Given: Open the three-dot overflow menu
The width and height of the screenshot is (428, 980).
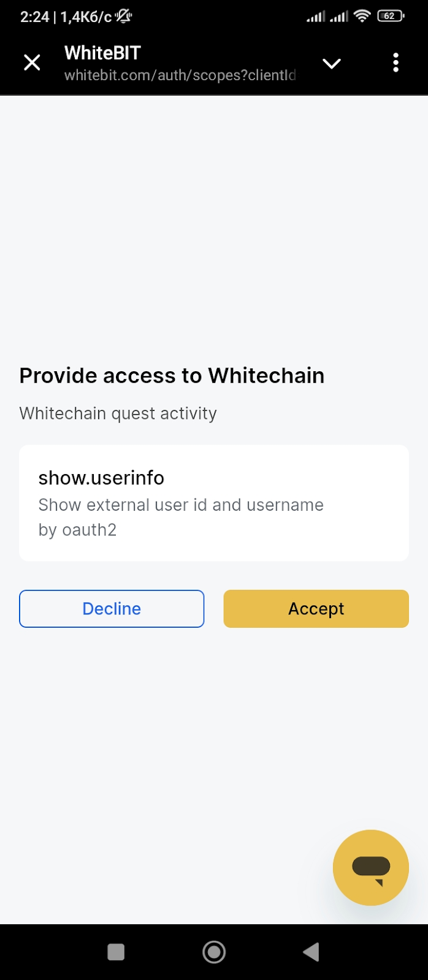Looking at the screenshot, I should click(396, 62).
